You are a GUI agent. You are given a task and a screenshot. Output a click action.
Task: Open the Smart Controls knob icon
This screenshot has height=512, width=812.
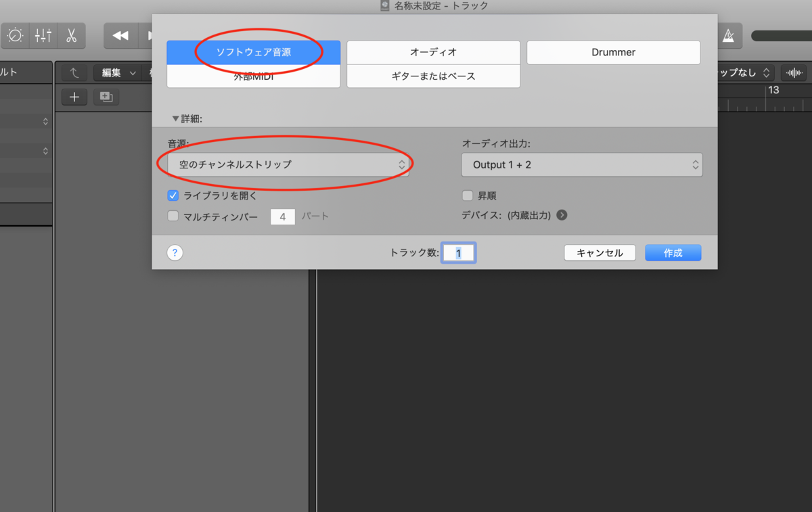point(15,36)
